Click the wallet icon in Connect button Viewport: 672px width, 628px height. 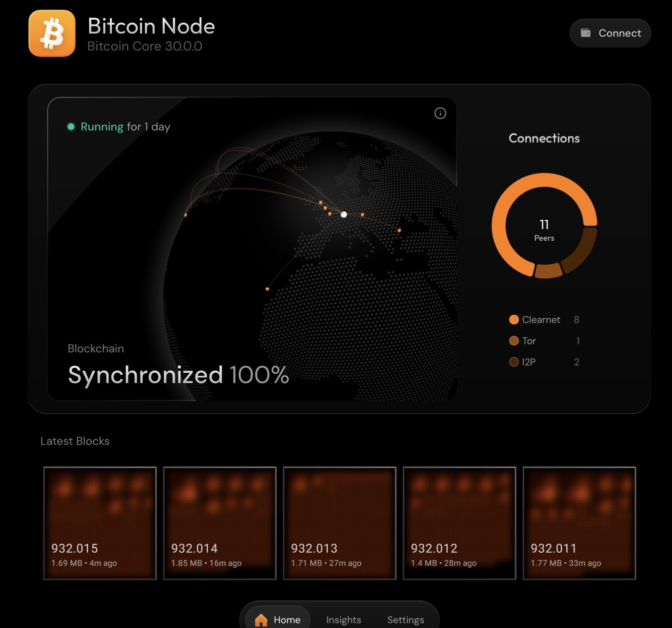pos(585,33)
